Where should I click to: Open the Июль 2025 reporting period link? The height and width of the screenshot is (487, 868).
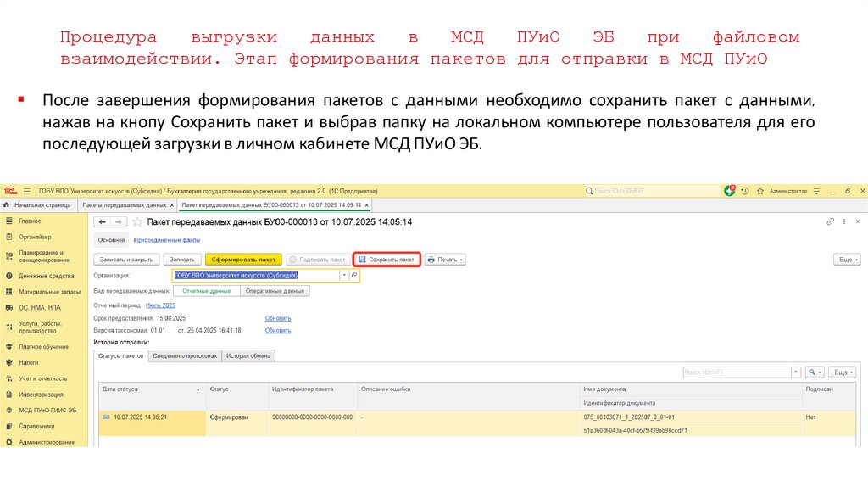160,305
